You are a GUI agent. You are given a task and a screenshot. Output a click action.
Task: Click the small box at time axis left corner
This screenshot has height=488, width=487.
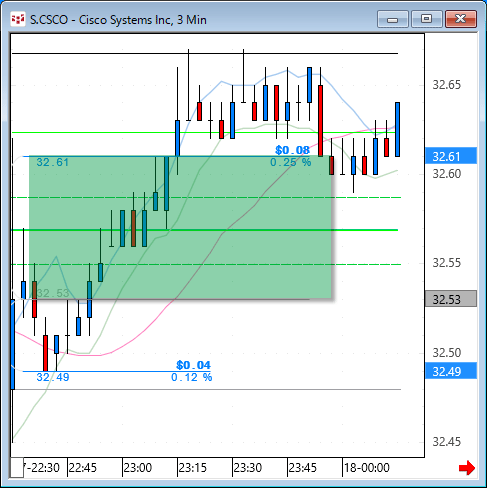click(x=17, y=468)
